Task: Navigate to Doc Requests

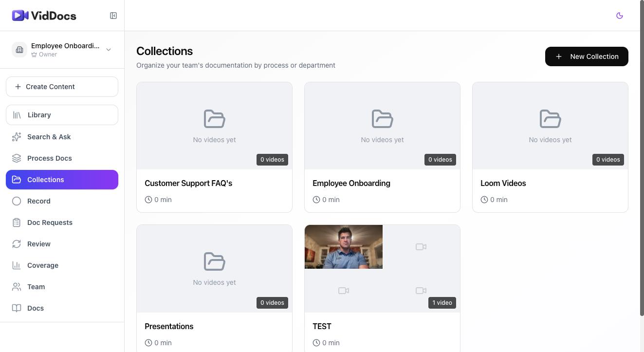Action: coord(62,222)
